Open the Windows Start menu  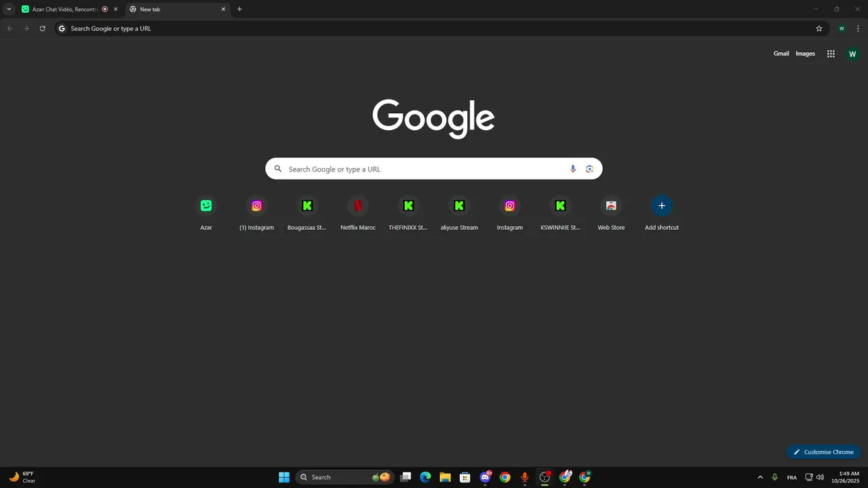pyautogui.click(x=284, y=477)
